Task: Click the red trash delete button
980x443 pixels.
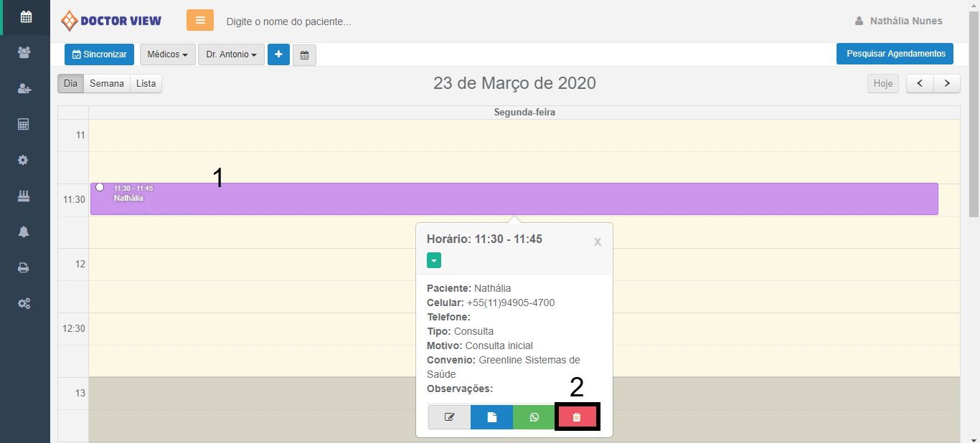Action: pos(577,417)
